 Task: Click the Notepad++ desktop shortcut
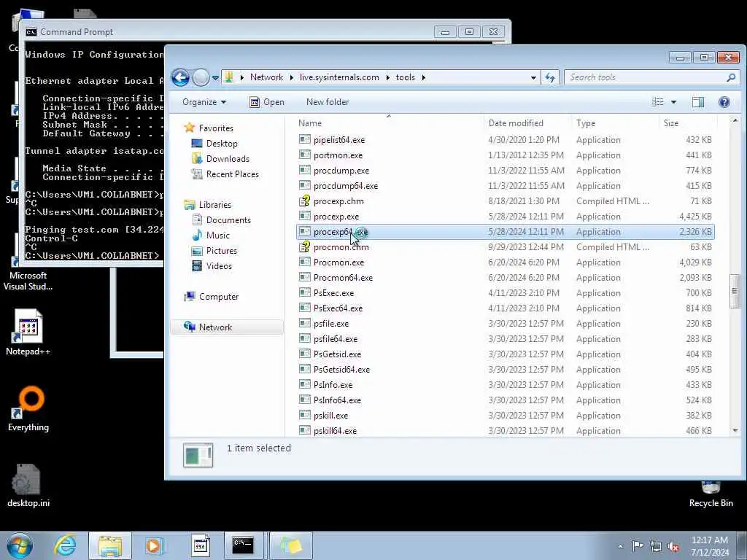[28, 332]
